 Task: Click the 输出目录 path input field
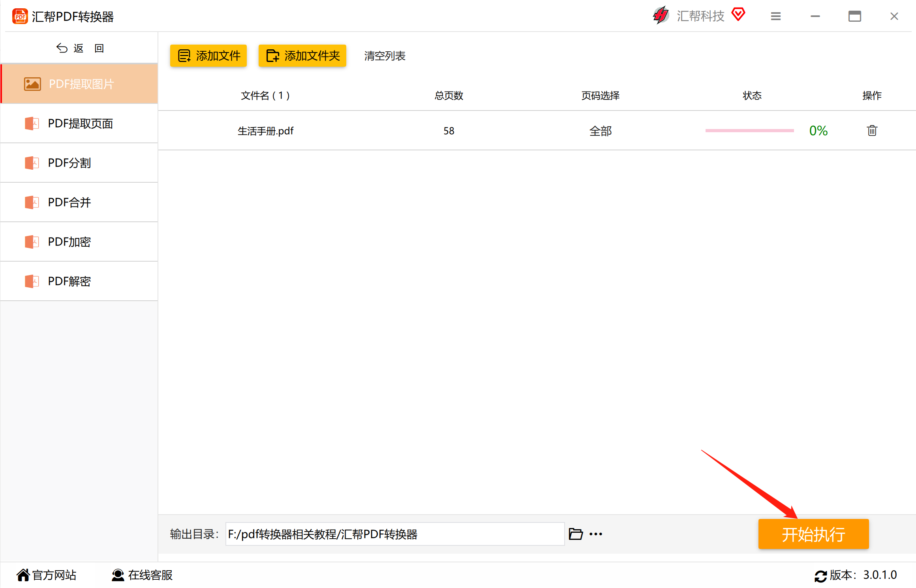(395, 534)
